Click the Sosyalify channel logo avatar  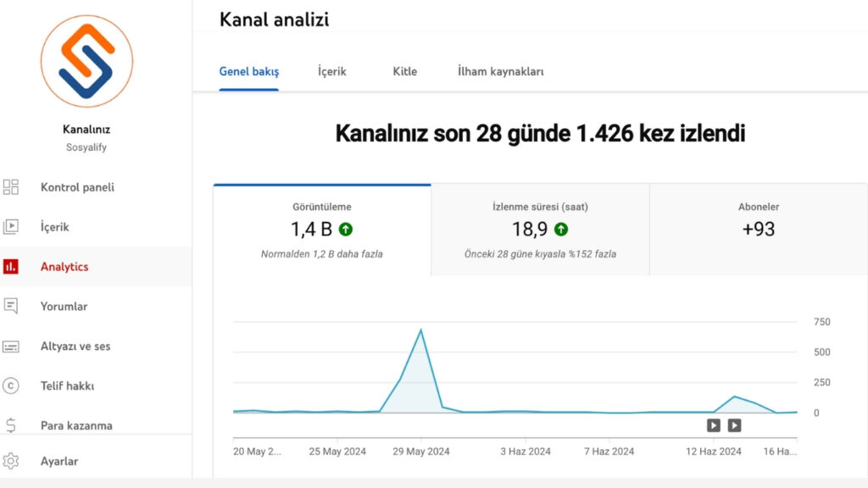[x=87, y=61]
